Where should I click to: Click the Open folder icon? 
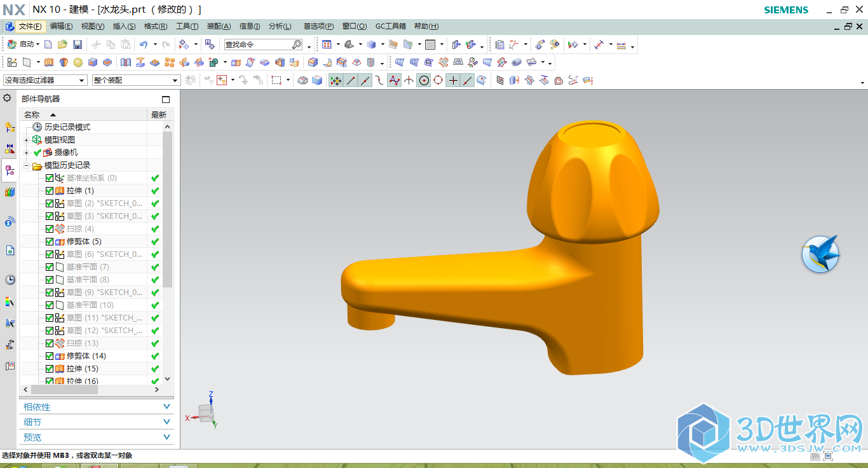tap(62, 45)
